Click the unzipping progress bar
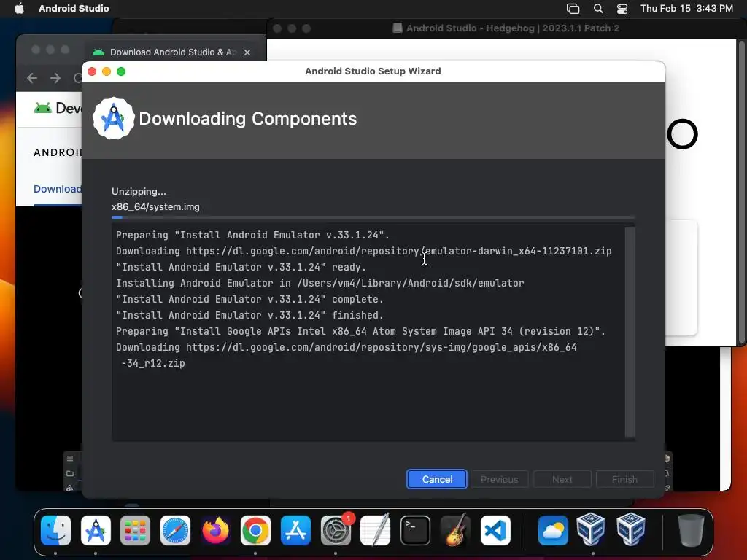 tap(373, 217)
